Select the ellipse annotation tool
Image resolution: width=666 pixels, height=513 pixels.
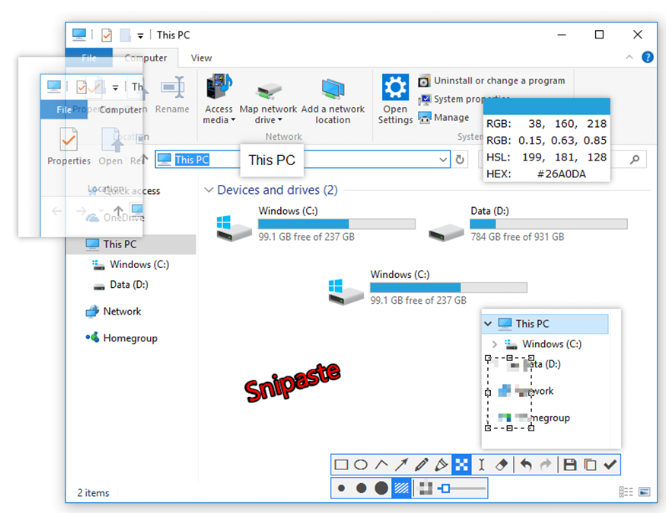point(361,465)
